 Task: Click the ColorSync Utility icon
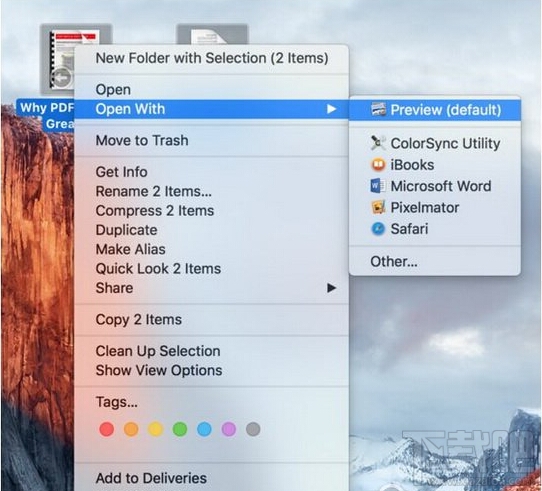coord(378,143)
